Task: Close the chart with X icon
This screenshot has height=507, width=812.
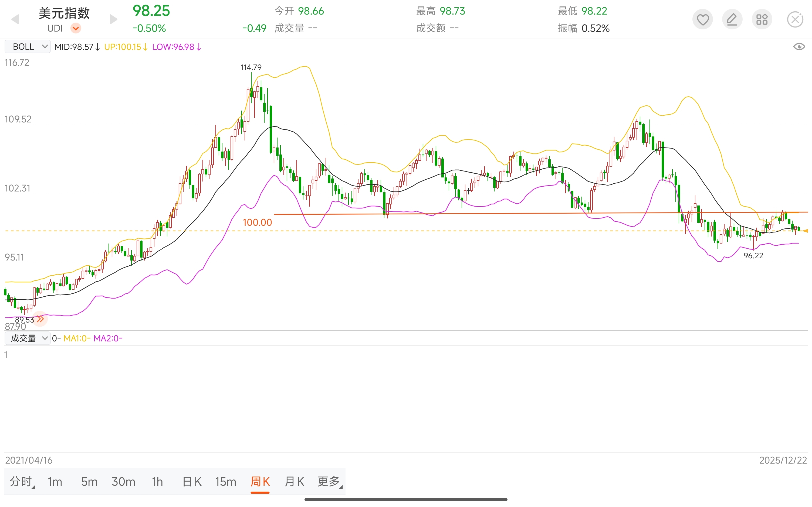Action: coord(795,19)
